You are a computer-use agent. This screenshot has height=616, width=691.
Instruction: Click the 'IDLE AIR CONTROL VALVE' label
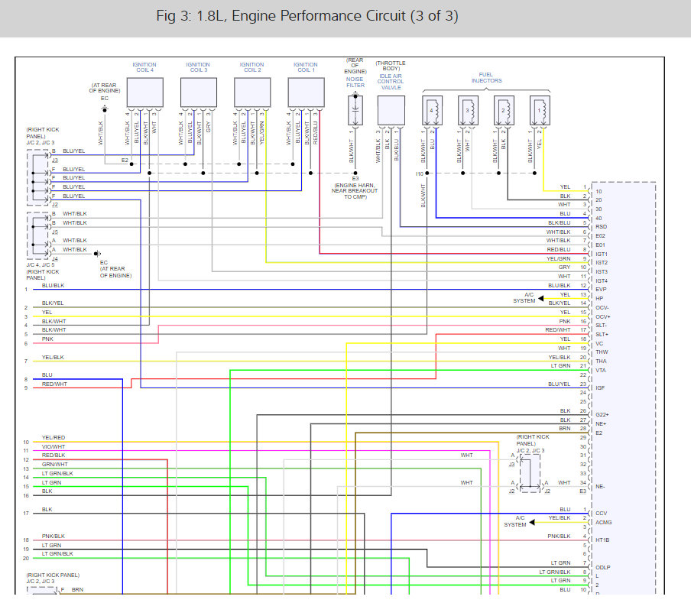coord(391,82)
